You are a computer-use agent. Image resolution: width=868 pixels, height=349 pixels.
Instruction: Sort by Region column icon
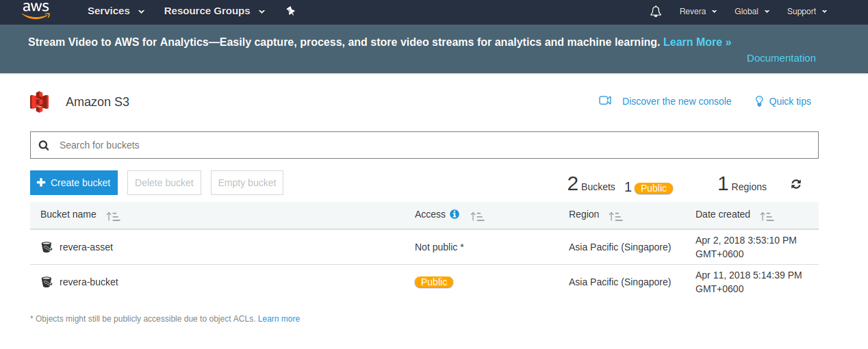[x=615, y=216]
